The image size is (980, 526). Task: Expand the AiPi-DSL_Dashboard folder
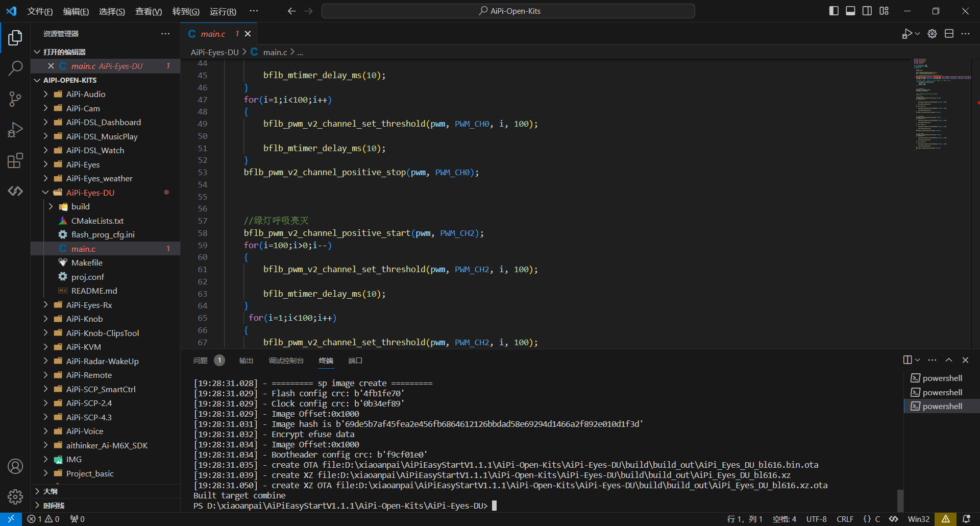click(x=106, y=122)
